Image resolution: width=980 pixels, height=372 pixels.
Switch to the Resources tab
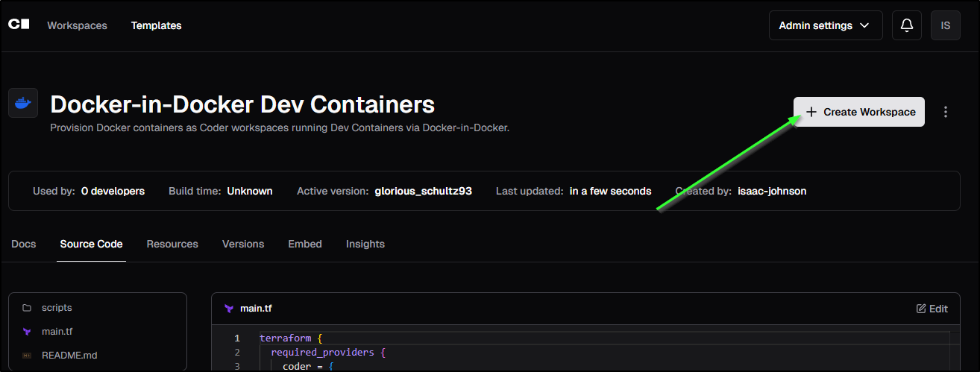pos(172,244)
